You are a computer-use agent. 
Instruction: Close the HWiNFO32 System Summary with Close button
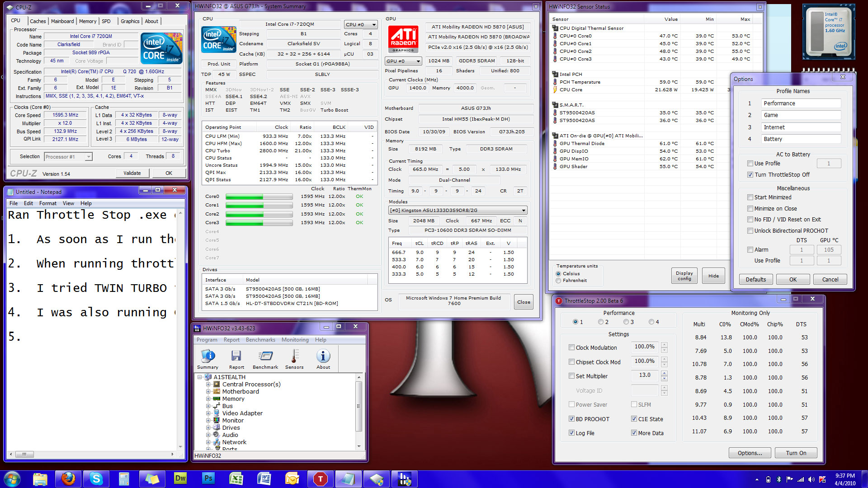tap(524, 302)
